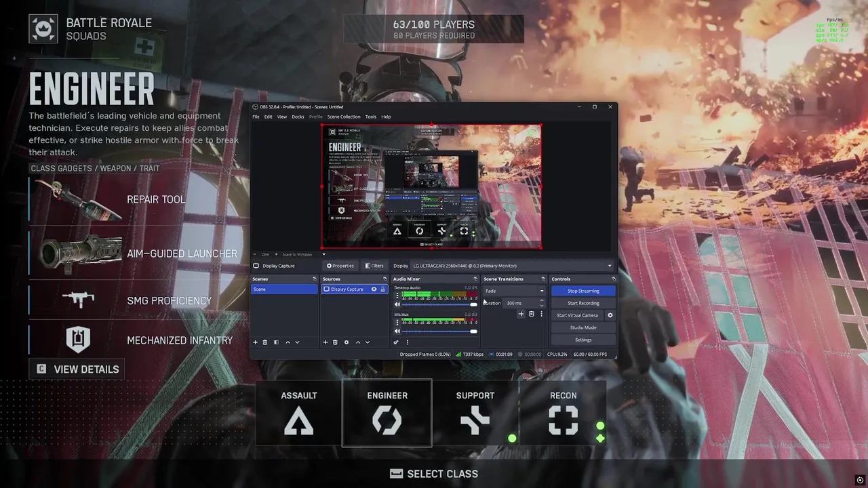Image resolution: width=868 pixels, height=488 pixels.
Task: Select the Repair Tool gadget icon
Action: [x=78, y=200]
